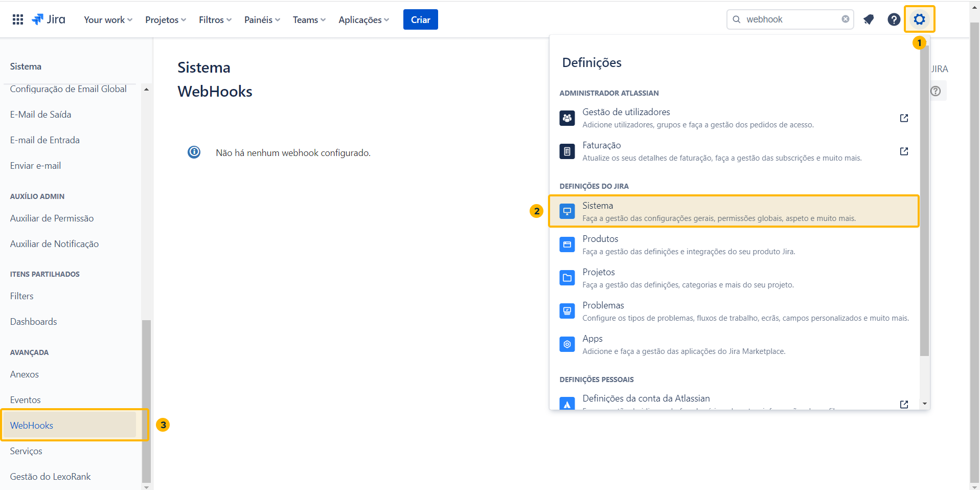Click the Problemas icon
The width and height of the screenshot is (980, 490).
[x=567, y=311]
